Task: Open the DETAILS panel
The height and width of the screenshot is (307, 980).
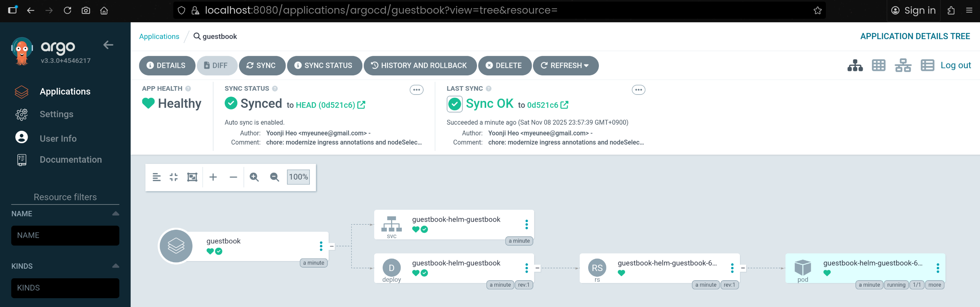Action: click(167, 65)
